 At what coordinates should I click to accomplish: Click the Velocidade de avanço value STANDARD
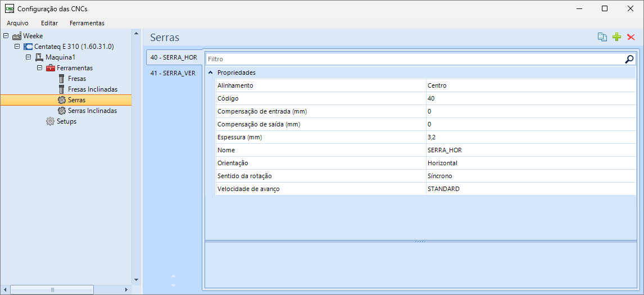(443, 189)
